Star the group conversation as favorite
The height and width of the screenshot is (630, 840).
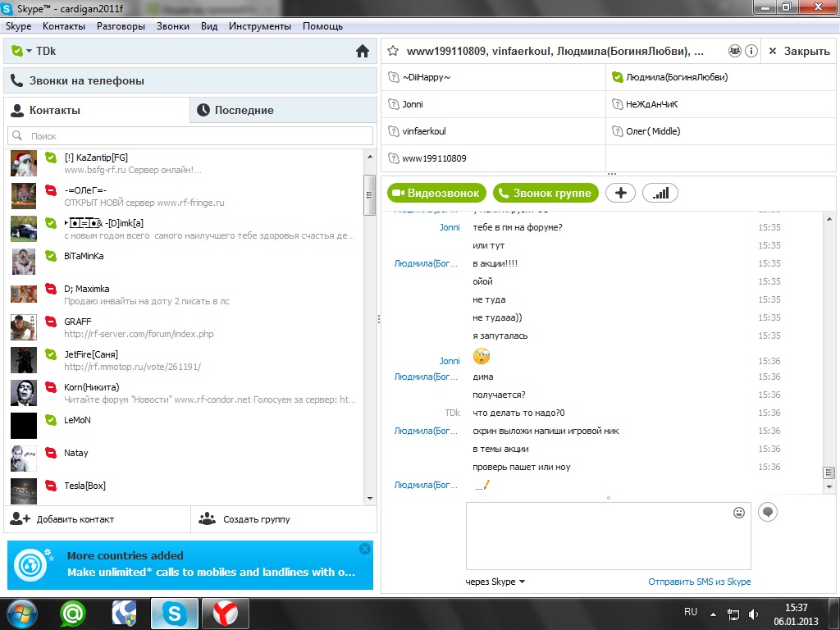(393, 51)
